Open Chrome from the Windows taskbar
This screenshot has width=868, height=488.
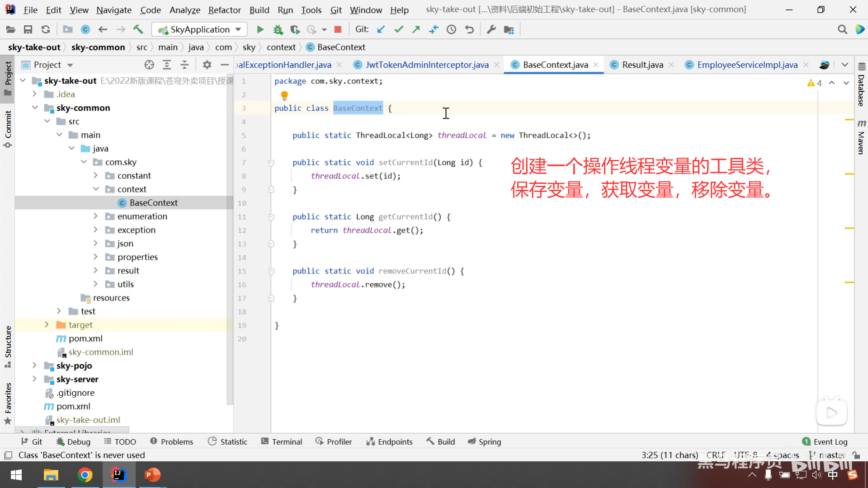pyautogui.click(x=85, y=475)
